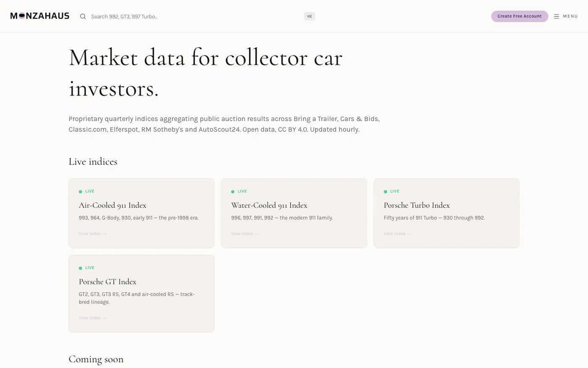The width and height of the screenshot is (588, 368).
Task: Click the hamburger menu icon
Action: pos(556,16)
